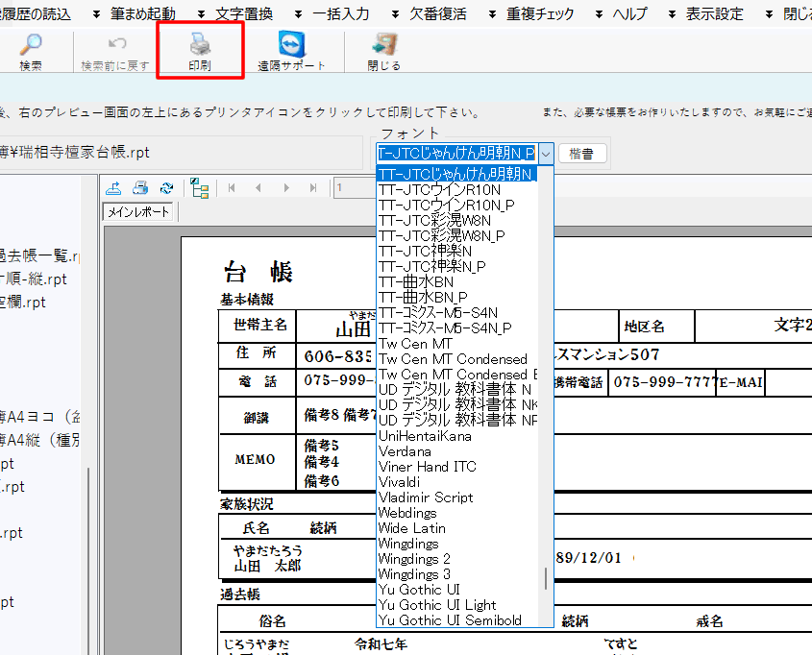Screen dimensions: 812x655
Task: Pick TT-JTC神楽N from the font list
Action: tap(425, 252)
